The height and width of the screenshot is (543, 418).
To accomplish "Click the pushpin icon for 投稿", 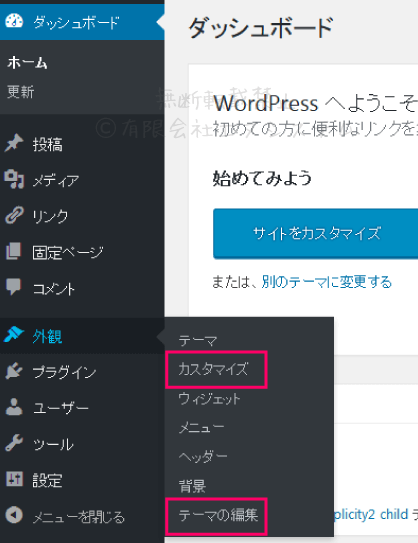I will coord(14,143).
